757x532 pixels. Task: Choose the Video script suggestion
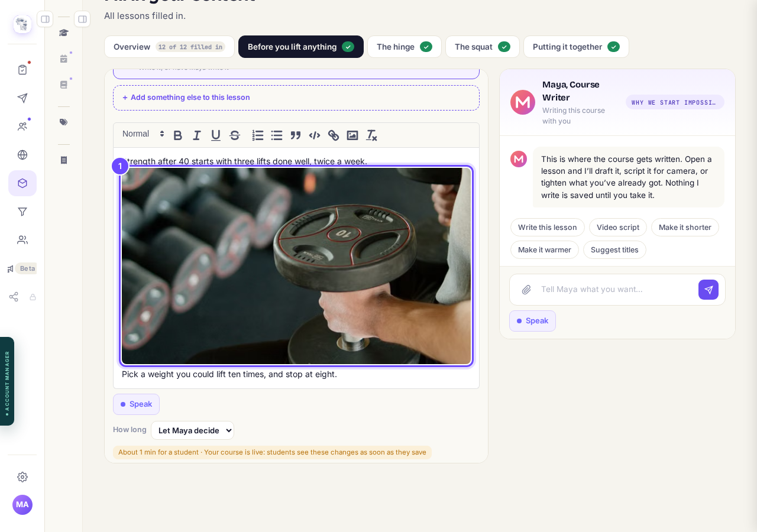click(x=618, y=228)
